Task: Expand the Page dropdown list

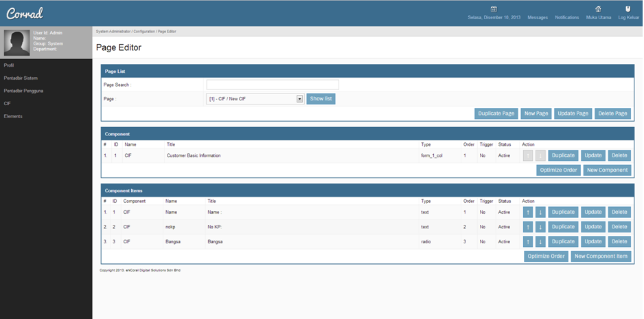Action: pos(299,99)
